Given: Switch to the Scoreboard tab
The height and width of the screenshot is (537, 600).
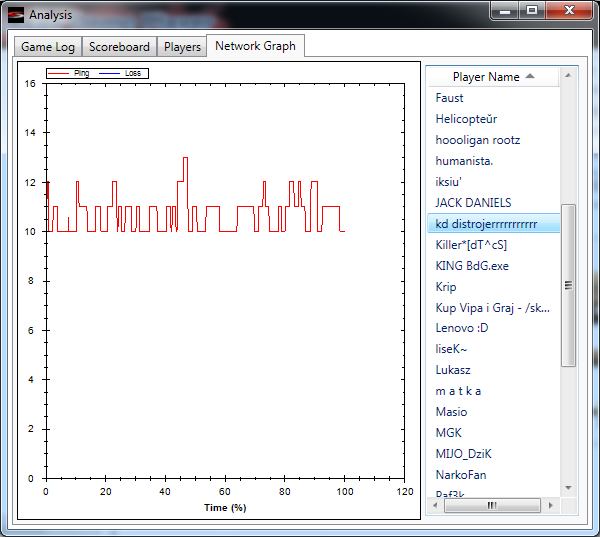Looking at the screenshot, I should (119, 47).
